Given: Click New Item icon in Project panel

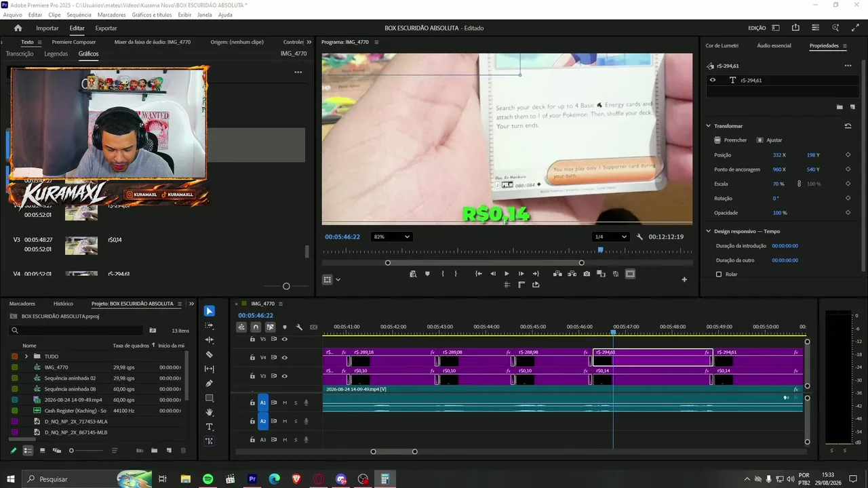Looking at the screenshot, I should (169, 451).
